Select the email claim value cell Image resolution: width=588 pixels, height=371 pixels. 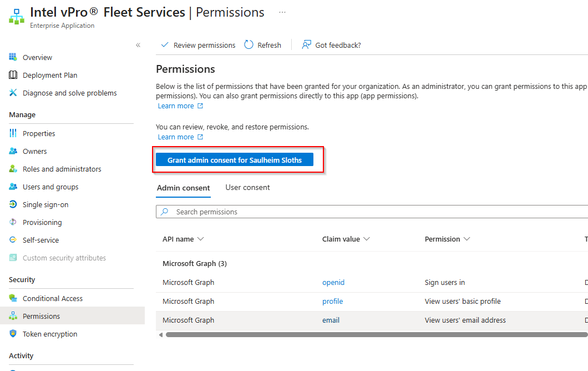331,320
